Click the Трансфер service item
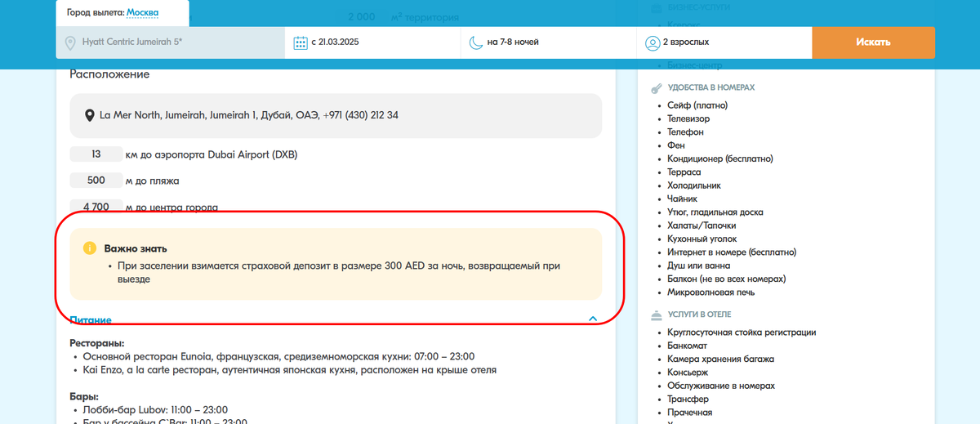The image size is (980, 424). pos(688,399)
